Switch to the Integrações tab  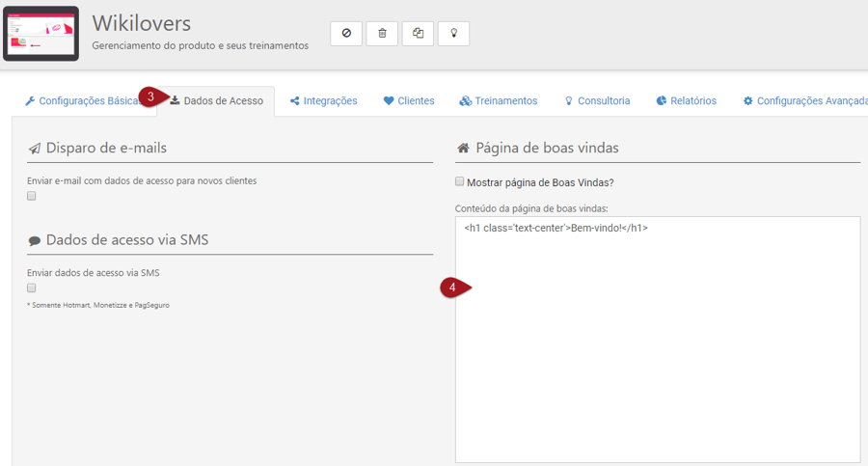point(324,100)
